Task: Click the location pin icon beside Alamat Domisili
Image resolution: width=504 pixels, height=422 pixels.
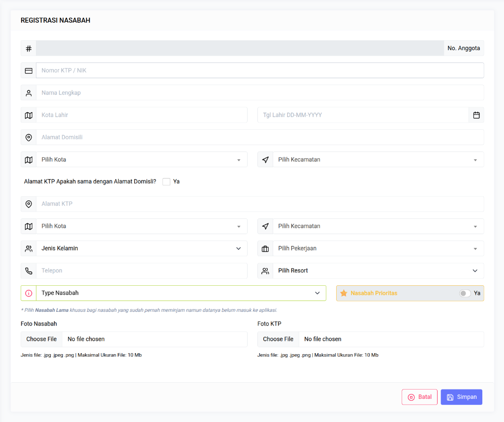Action: click(29, 137)
